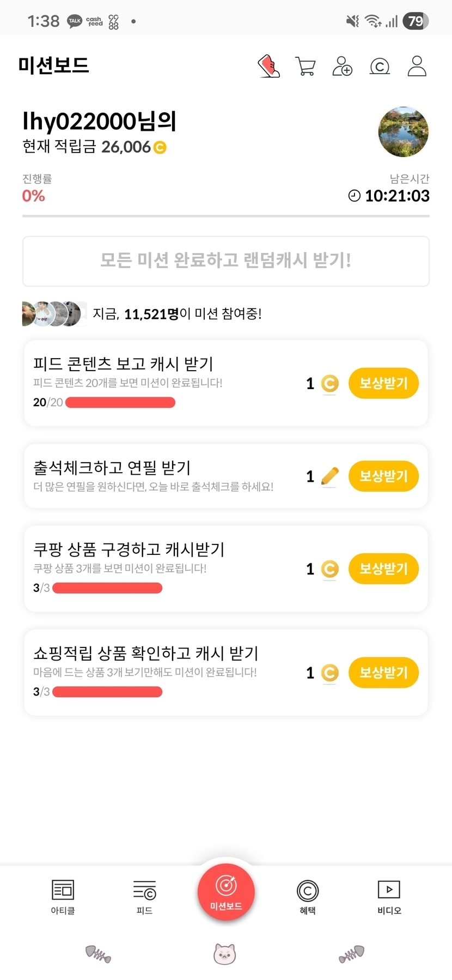
Task: Open the 혜택 tab
Action: [x=308, y=897]
